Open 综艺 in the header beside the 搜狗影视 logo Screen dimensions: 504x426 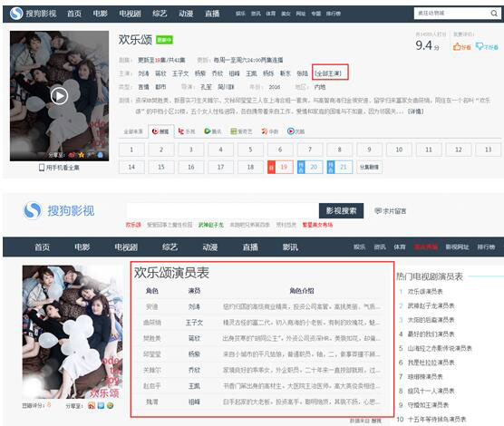tap(160, 14)
